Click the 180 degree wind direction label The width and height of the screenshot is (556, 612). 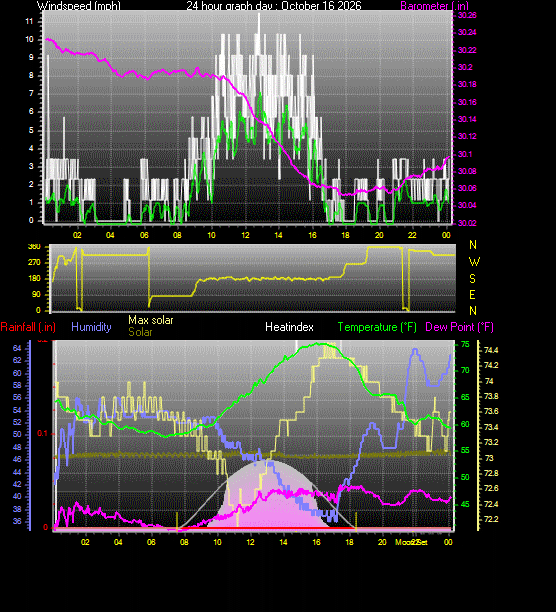[34, 278]
